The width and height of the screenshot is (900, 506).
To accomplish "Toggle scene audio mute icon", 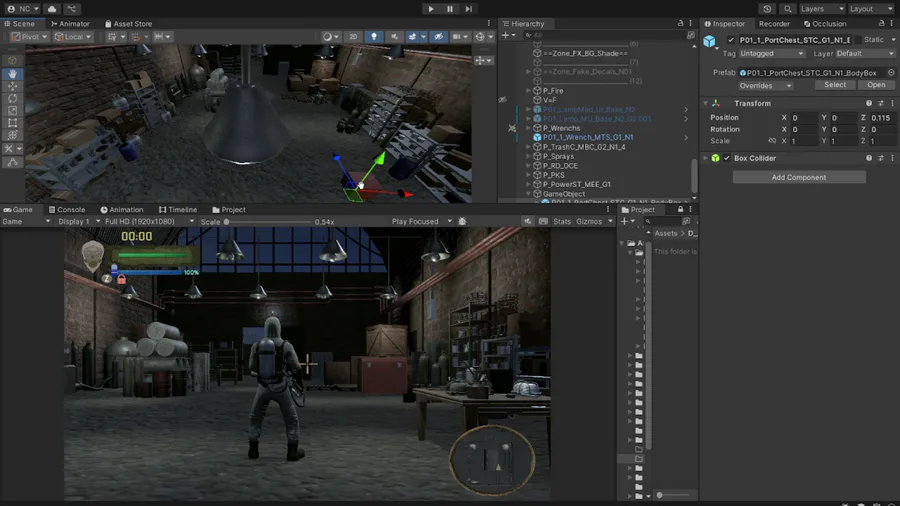I will pyautogui.click(x=394, y=36).
